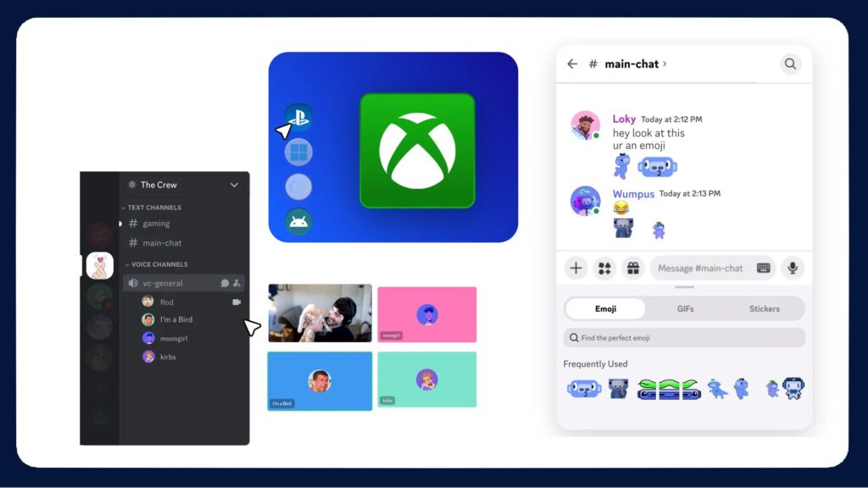The height and width of the screenshot is (488, 868).
Task: Pick the kissing-face emoji under Frequently Used
Action: (584, 389)
